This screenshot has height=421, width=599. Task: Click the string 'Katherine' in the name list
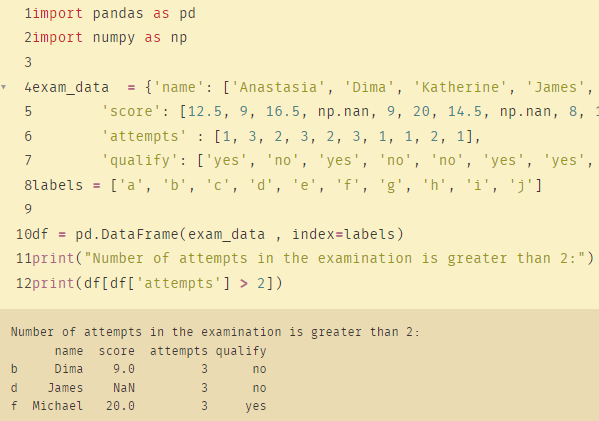coord(460,87)
